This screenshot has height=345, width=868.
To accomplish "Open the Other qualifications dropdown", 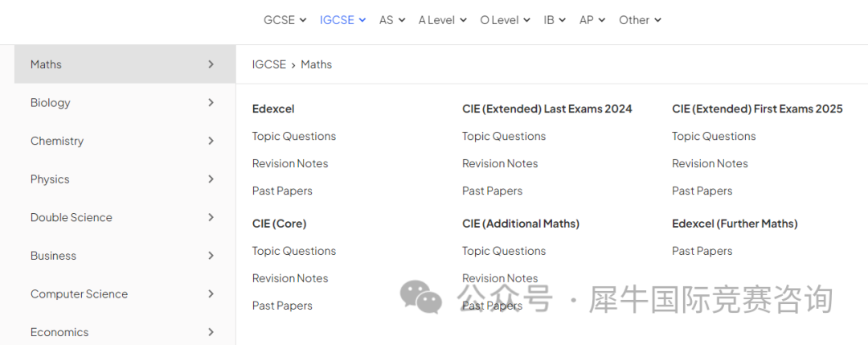I will [x=640, y=20].
